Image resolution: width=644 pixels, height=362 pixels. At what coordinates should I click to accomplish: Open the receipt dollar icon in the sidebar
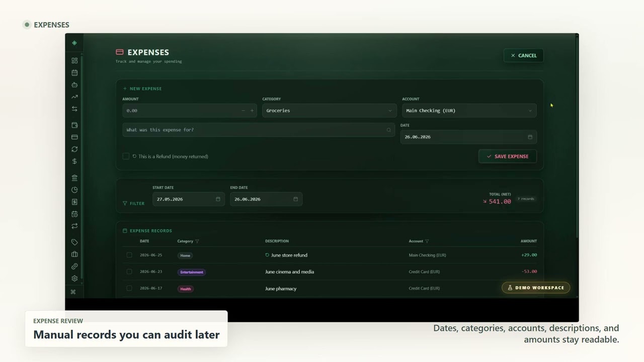(x=74, y=202)
